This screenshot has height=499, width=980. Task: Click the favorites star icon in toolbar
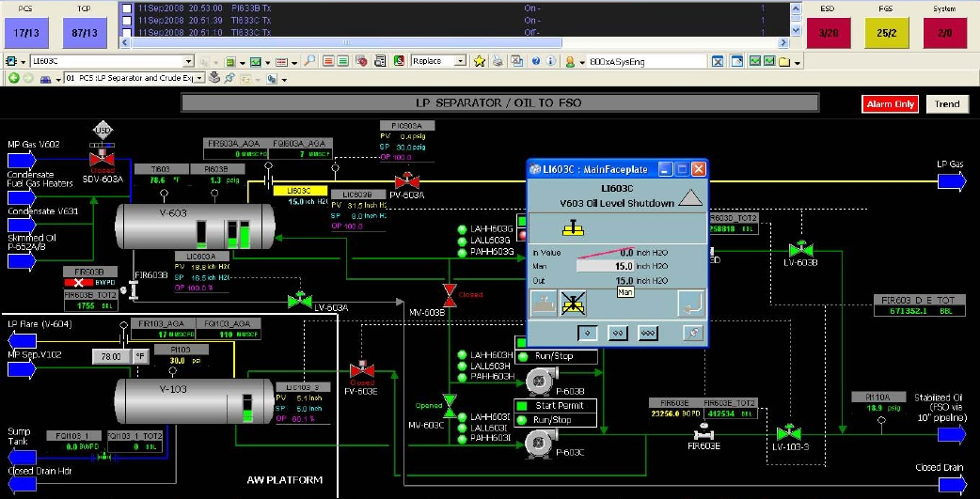[x=479, y=61]
